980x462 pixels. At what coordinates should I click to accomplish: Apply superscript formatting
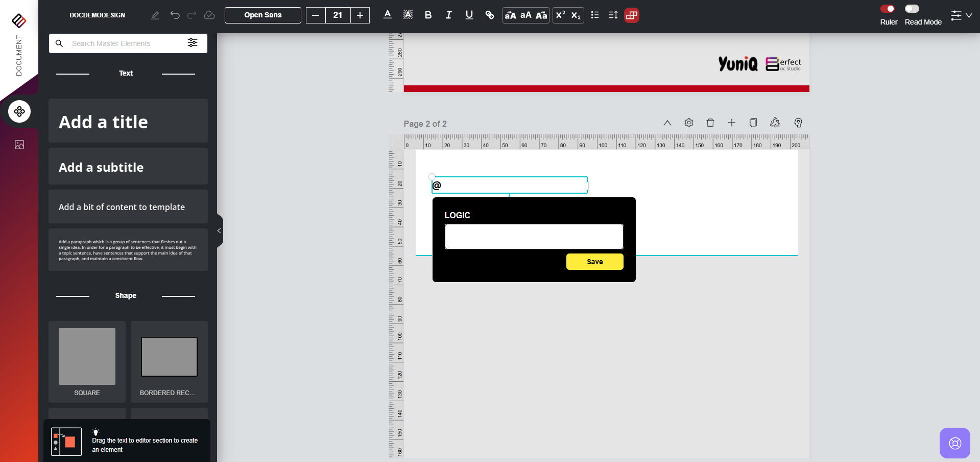tap(560, 15)
